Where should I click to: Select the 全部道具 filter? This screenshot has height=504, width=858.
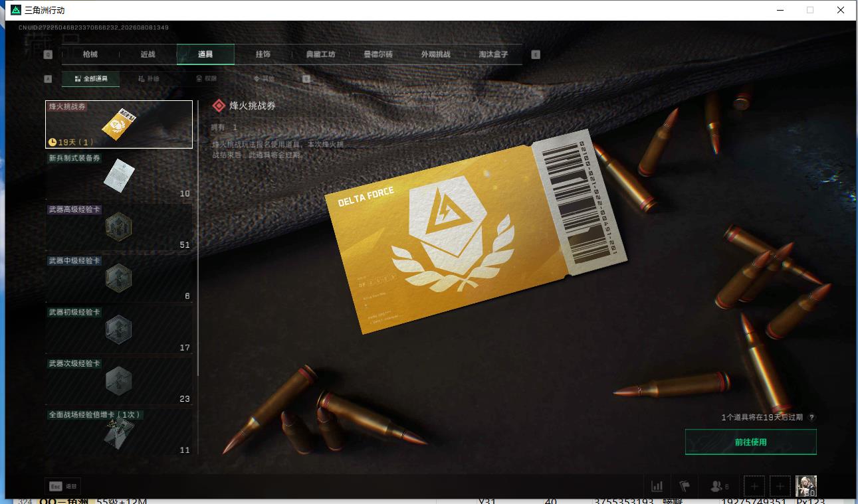coord(90,78)
